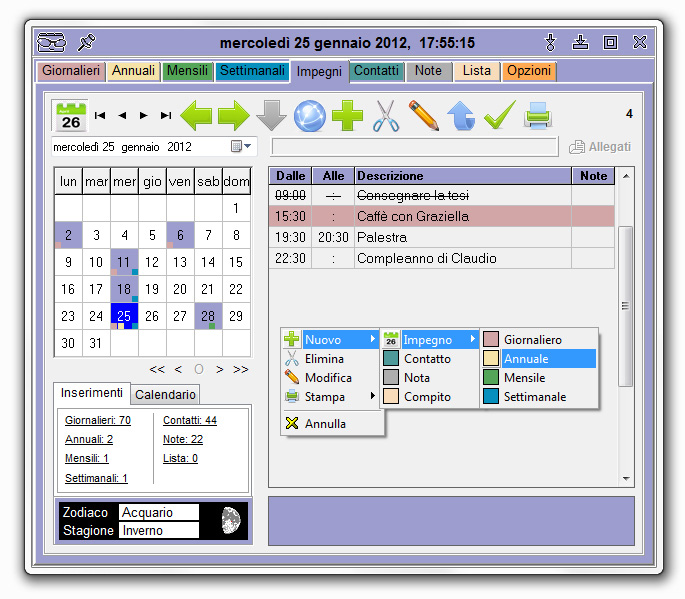
Task: Select day 11 in the calendar
Action: click(x=124, y=262)
